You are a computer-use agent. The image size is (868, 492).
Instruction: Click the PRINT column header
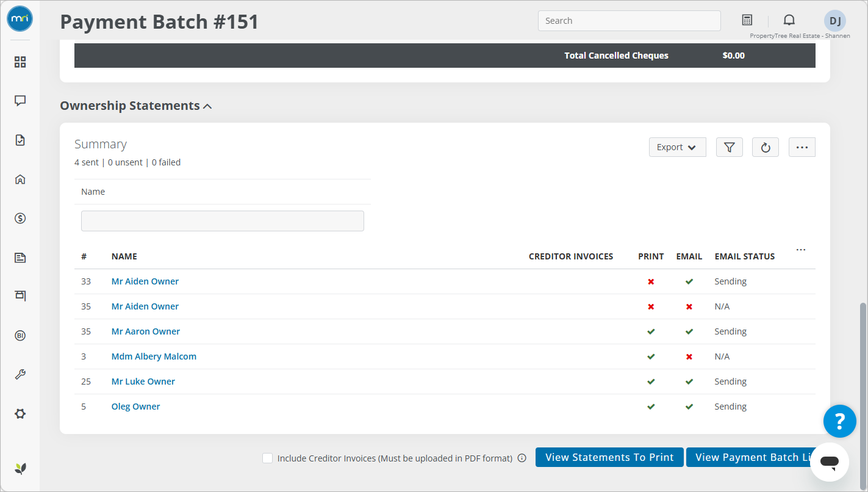click(651, 256)
